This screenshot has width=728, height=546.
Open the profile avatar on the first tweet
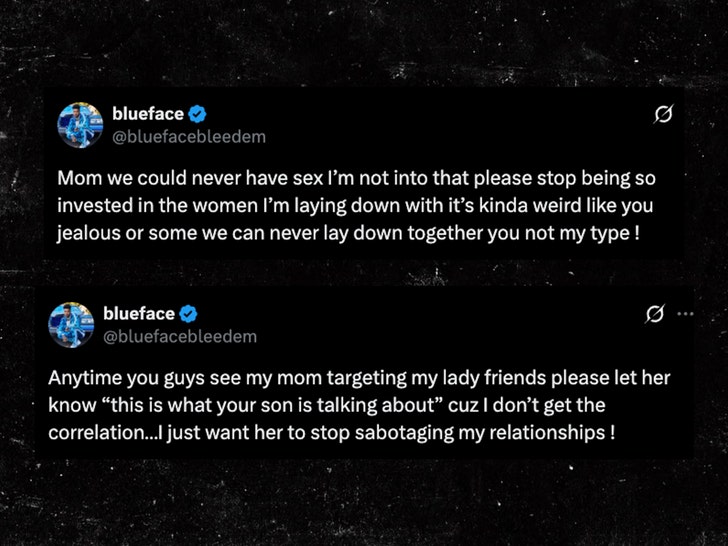pyautogui.click(x=81, y=125)
